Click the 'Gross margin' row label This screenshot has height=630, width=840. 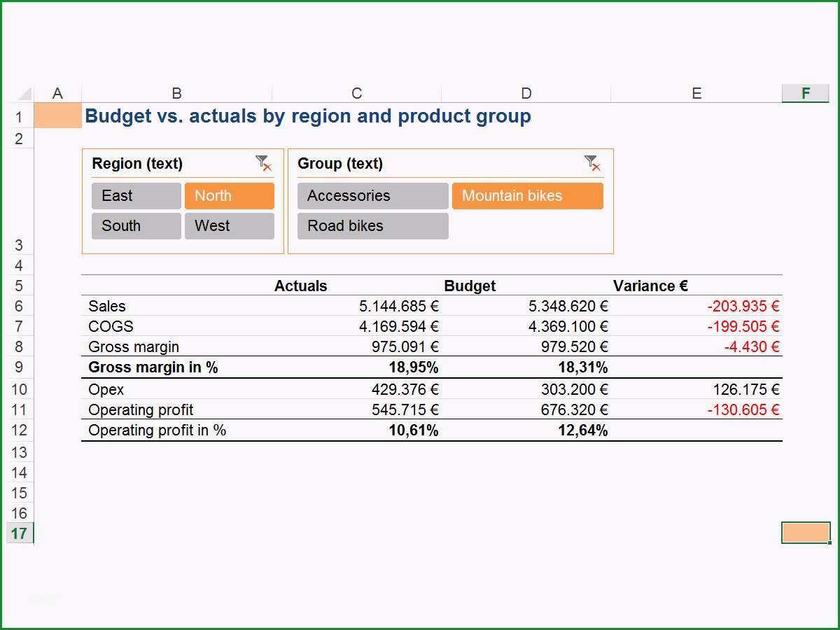coord(134,346)
